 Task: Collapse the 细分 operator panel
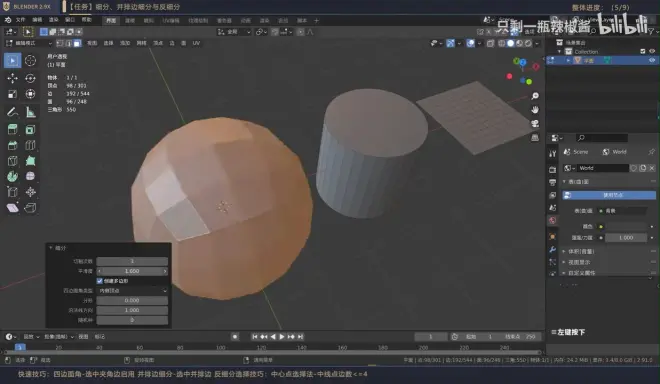[51, 248]
